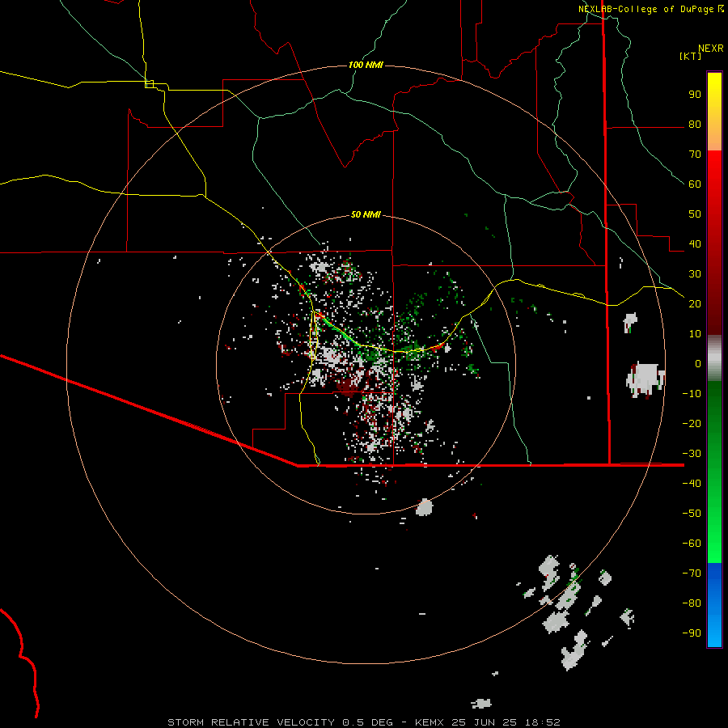Click the 50 NMI range ring label

(x=366, y=214)
